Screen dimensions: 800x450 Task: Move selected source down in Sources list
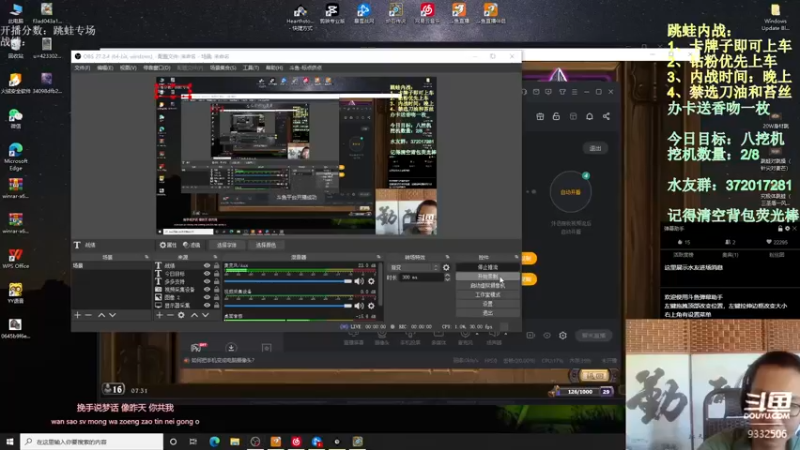(205, 315)
